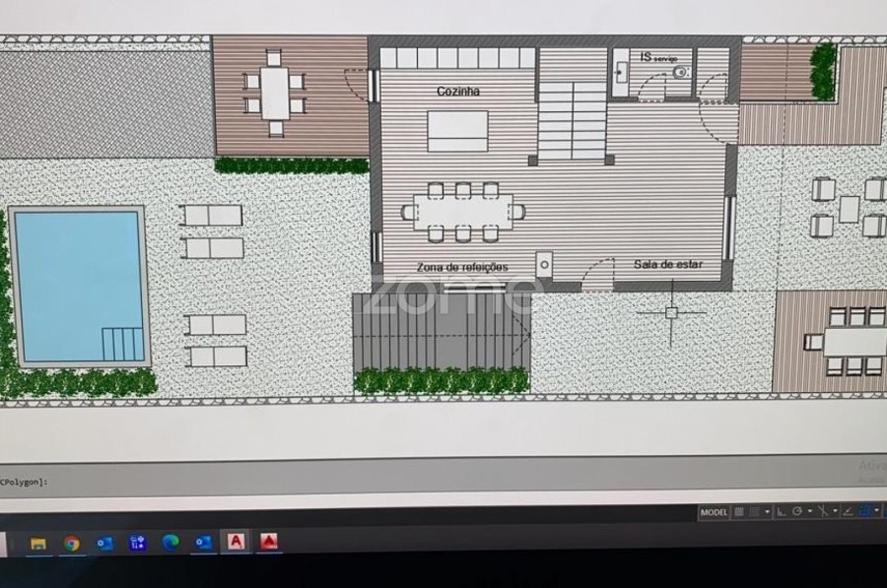
Task: Select the blue swimming pool in drawing
Action: click(x=78, y=285)
